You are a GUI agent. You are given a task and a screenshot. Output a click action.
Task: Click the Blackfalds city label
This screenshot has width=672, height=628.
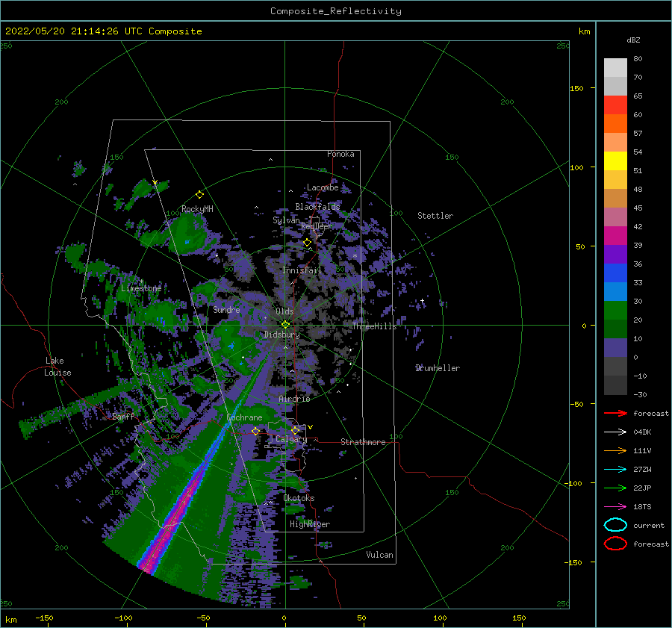coord(317,207)
